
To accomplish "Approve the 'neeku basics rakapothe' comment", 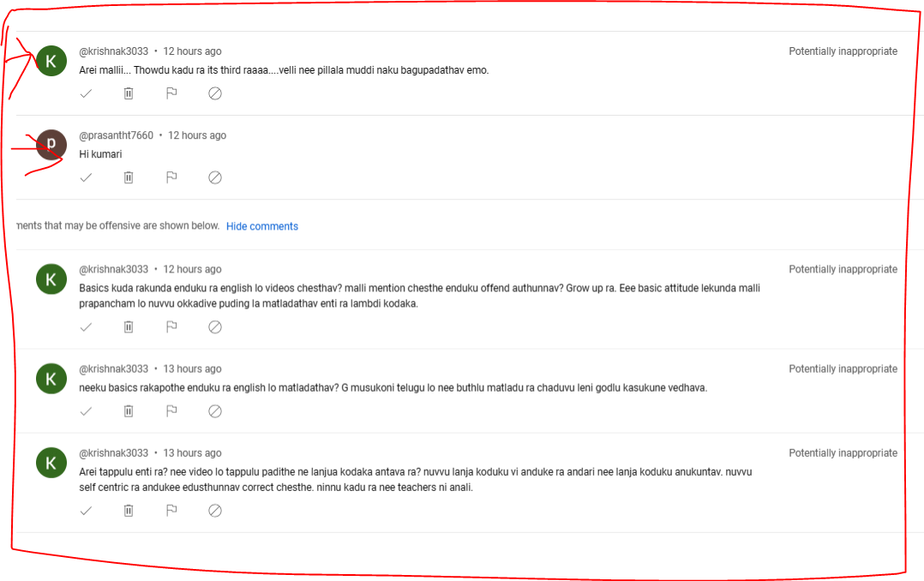I will [86, 411].
